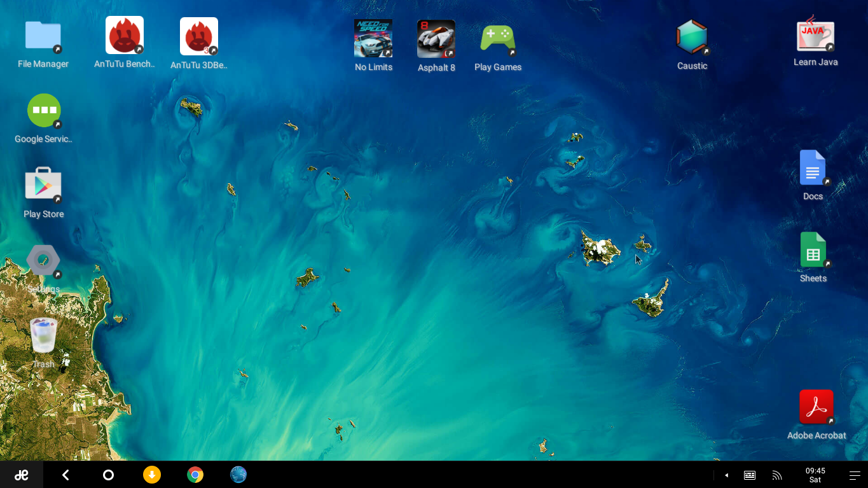Open the start menu logo in taskbar
The width and height of the screenshot is (868, 488).
(x=22, y=475)
